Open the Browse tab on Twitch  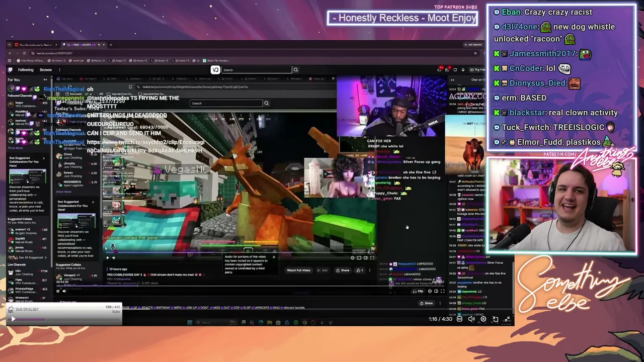click(46, 70)
